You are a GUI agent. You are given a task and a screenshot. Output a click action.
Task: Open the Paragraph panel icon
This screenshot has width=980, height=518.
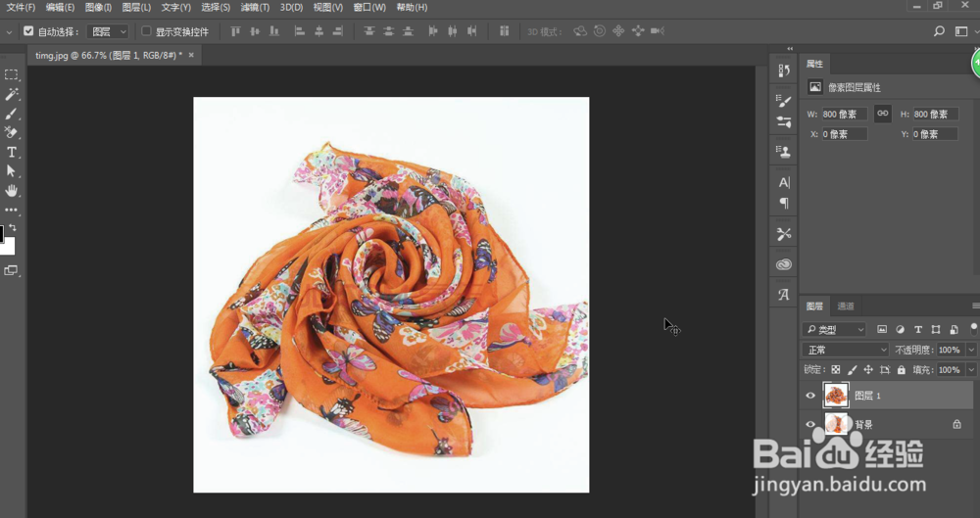pyautogui.click(x=784, y=203)
